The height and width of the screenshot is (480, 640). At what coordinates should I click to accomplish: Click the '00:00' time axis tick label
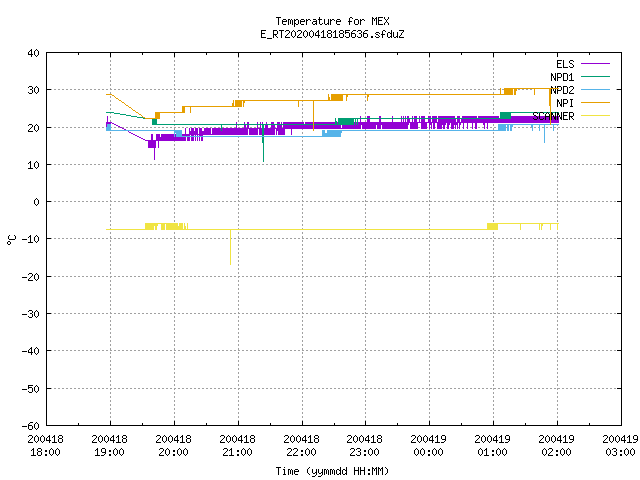coord(429,452)
